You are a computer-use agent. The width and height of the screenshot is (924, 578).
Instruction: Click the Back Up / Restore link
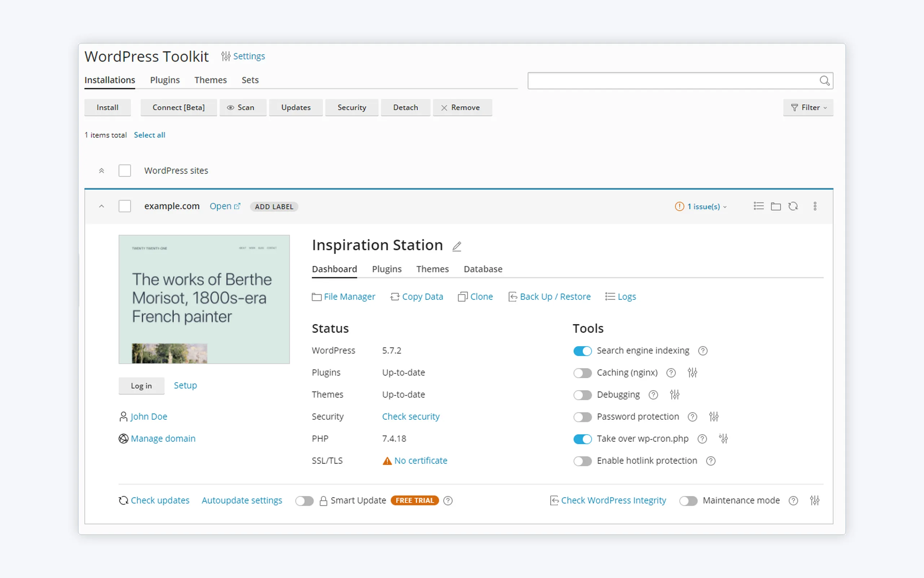point(549,297)
